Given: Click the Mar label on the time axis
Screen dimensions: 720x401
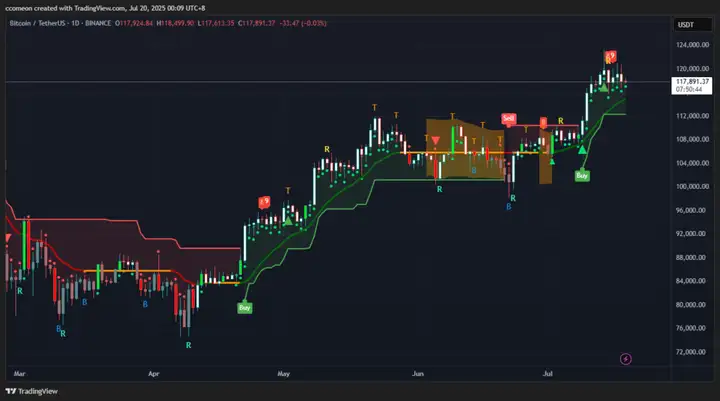Looking at the screenshot, I should click(x=19, y=374).
